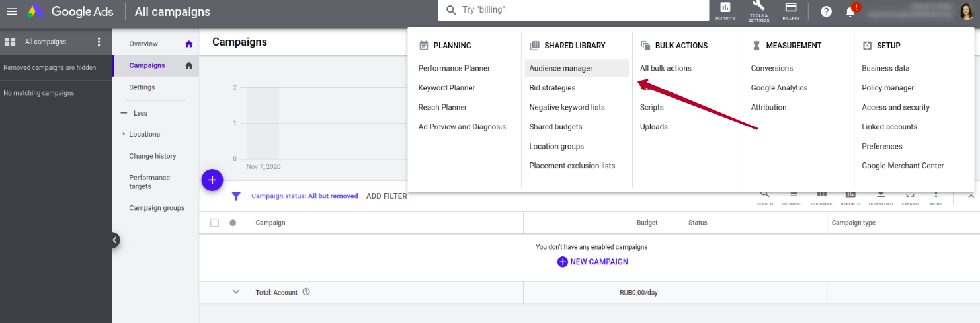Image resolution: width=980 pixels, height=323 pixels.
Task: Open the notifications bell
Action: (x=850, y=11)
